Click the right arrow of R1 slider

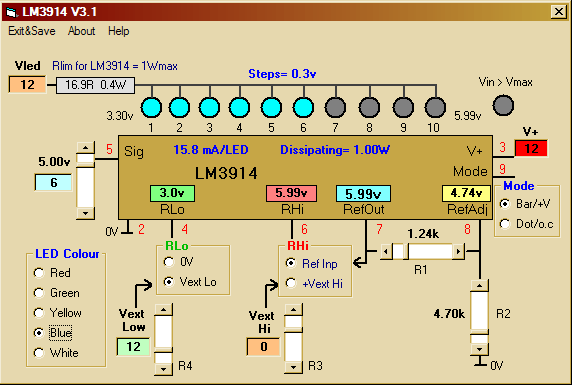coord(458,251)
